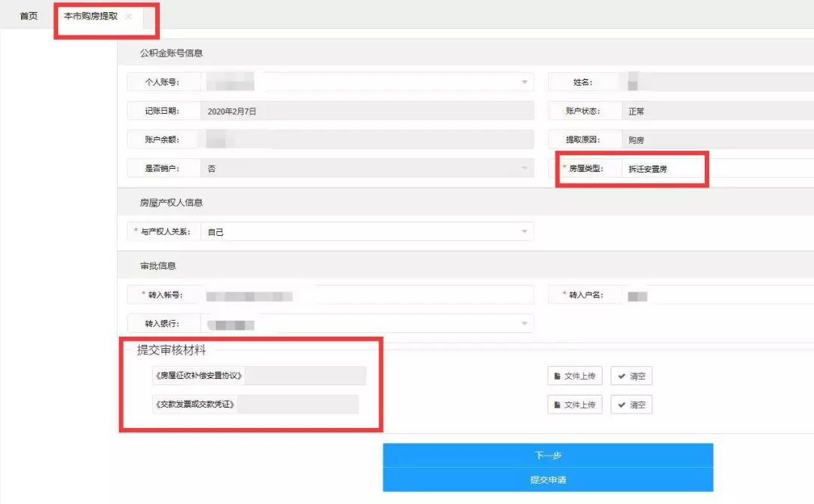Click the 下一步 button
Viewport: 814px width, 504px height.
pyautogui.click(x=547, y=456)
